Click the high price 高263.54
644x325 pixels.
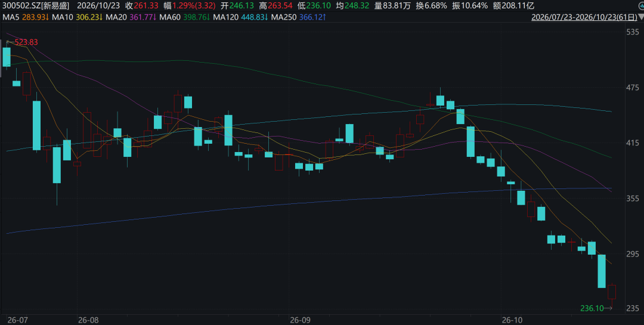coord(275,6)
